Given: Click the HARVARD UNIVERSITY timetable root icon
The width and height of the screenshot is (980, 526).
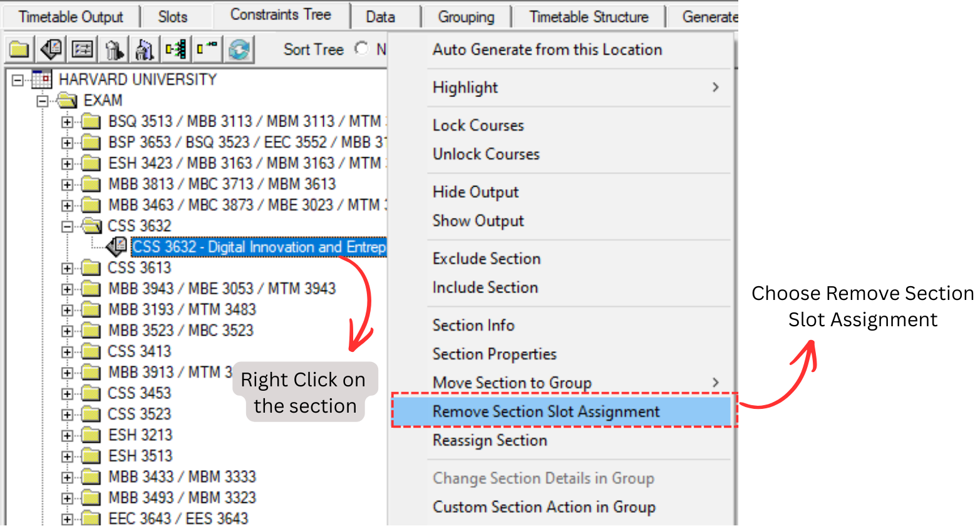Looking at the screenshot, I should pos(41,80).
